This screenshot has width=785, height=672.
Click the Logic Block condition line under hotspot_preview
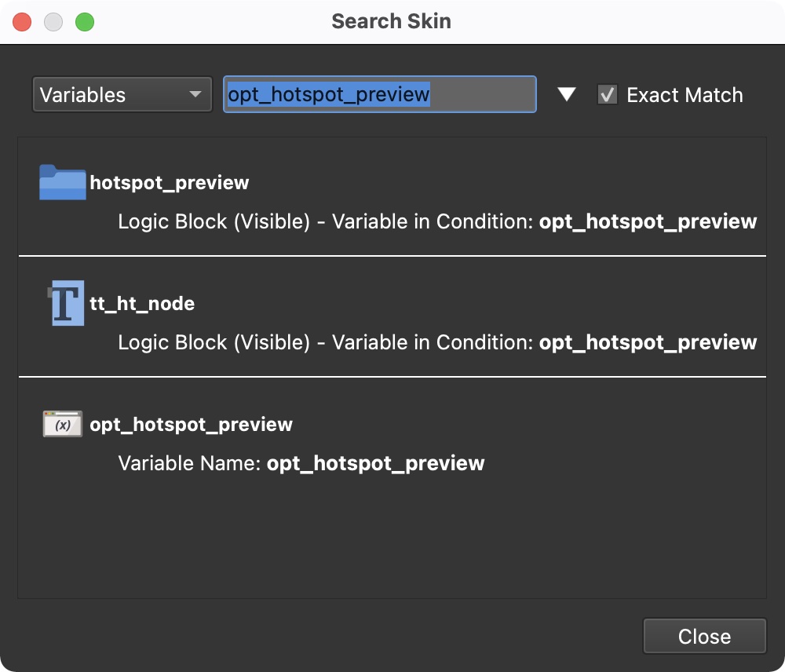pyautogui.click(x=436, y=221)
